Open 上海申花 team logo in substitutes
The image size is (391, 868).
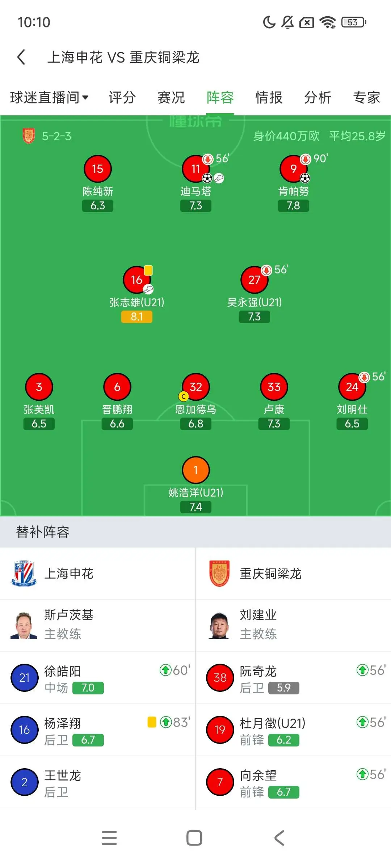[24, 574]
